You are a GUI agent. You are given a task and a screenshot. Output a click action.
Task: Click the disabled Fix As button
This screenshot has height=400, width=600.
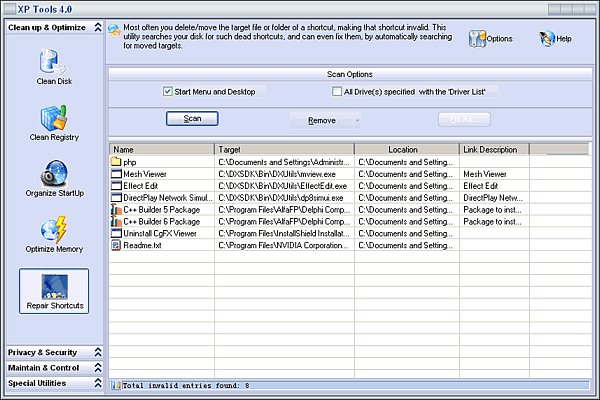(x=464, y=119)
